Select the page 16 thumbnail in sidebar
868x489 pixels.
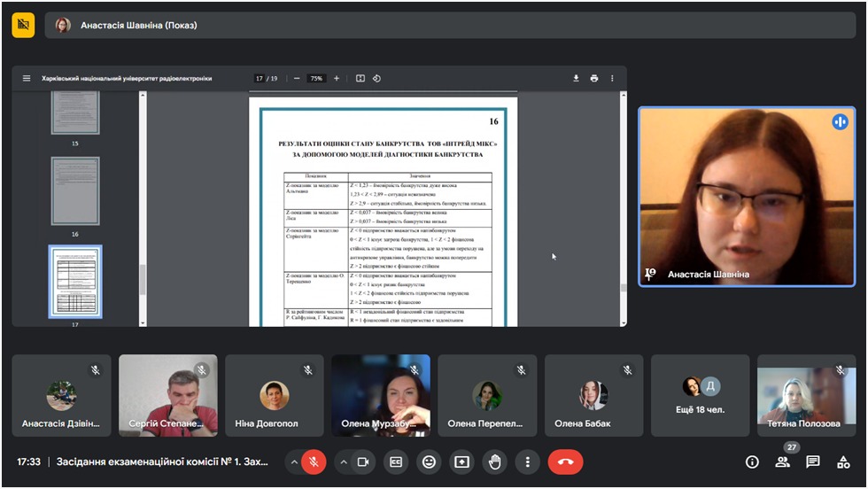click(x=75, y=190)
